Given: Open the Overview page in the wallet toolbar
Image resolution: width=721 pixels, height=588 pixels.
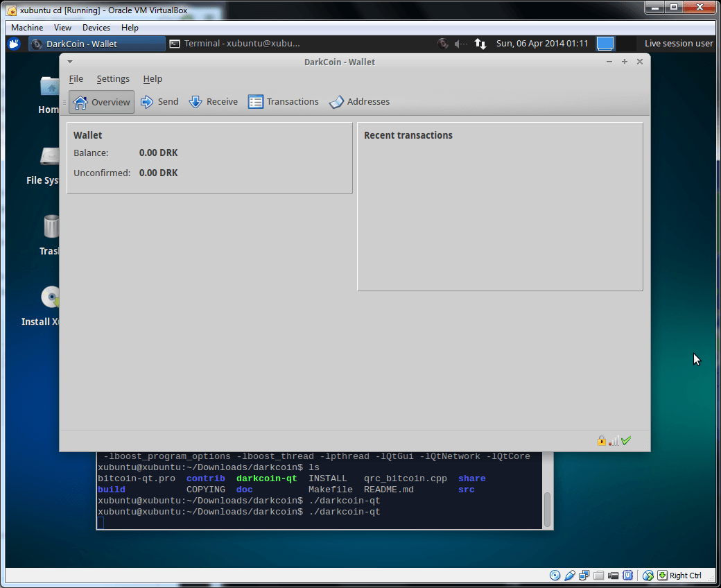Looking at the screenshot, I should coord(102,102).
